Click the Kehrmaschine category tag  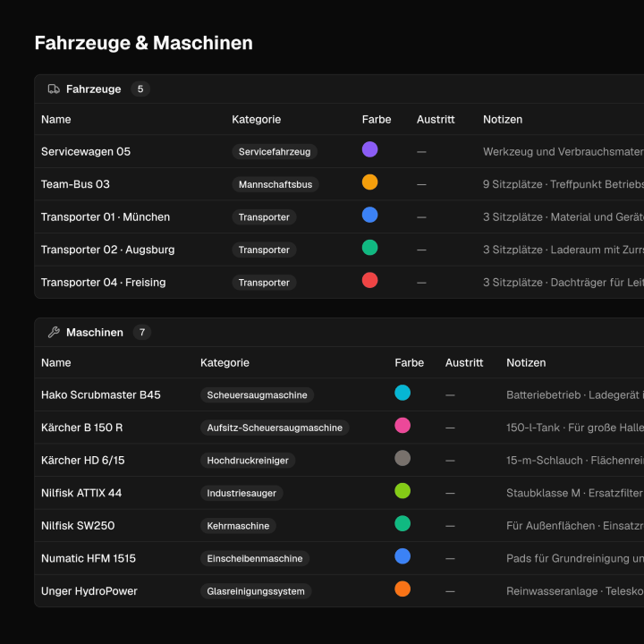(x=238, y=526)
